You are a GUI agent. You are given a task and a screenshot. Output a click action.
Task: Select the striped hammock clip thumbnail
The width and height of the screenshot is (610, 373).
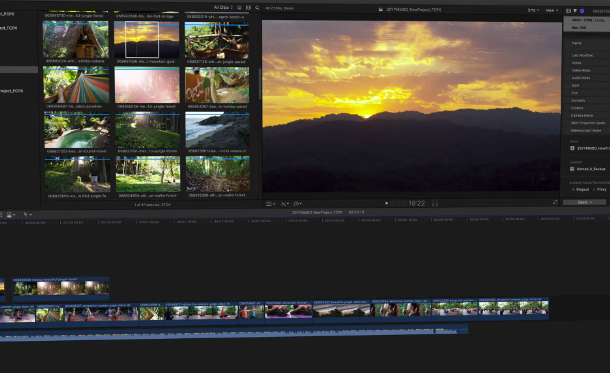click(x=76, y=85)
